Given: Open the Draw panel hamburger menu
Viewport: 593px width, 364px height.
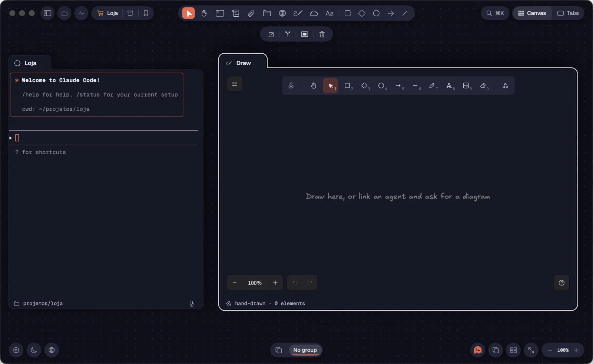Looking at the screenshot, I should coord(235,84).
